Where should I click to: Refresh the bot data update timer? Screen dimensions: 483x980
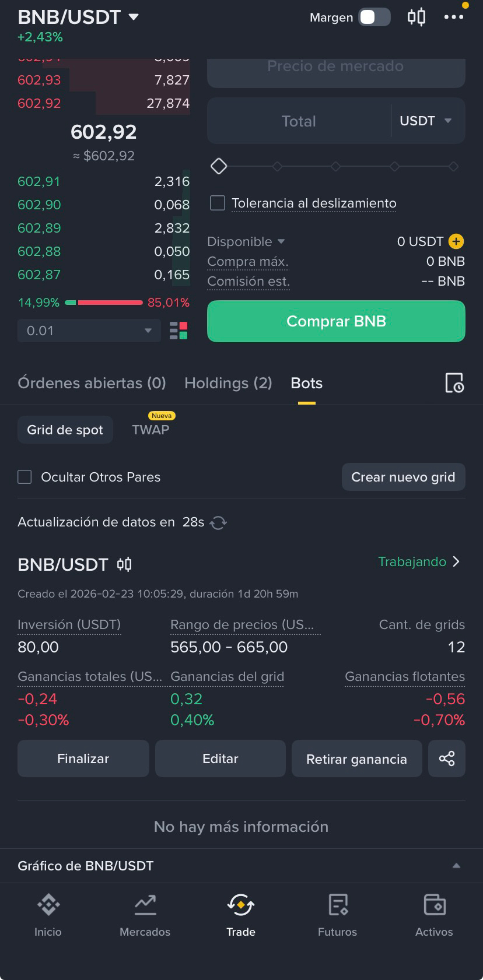pos(218,522)
